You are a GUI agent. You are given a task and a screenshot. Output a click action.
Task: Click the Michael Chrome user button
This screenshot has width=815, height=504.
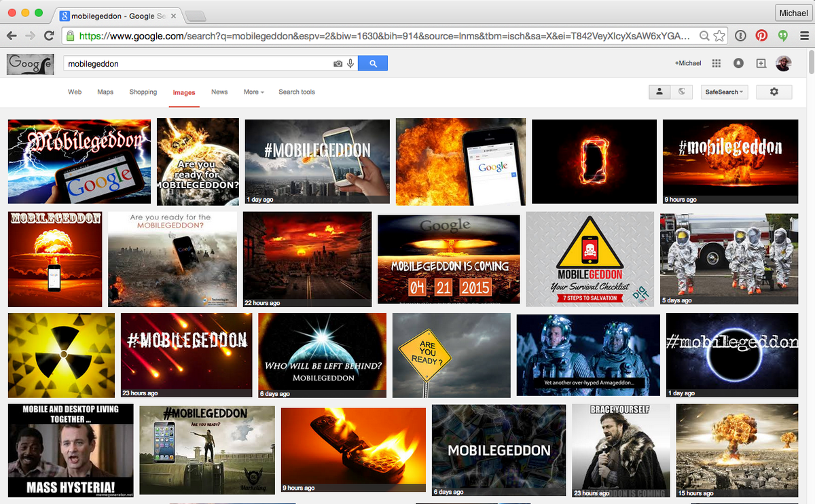tap(794, 13)
